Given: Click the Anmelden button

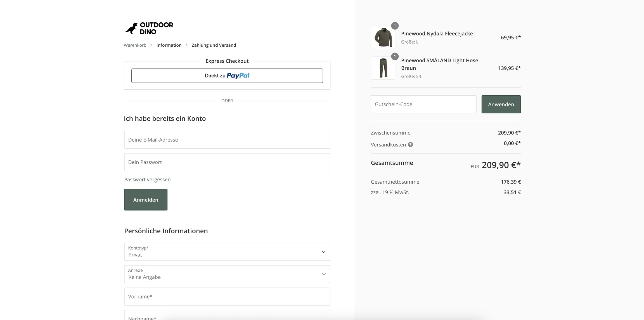Looking at the screenshot, I should pos(146,200).
